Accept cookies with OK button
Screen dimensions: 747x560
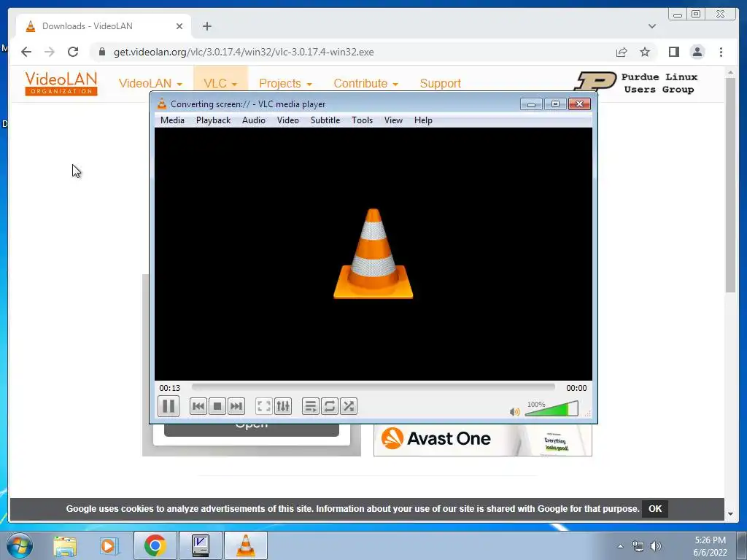click(x=655, y=508)
